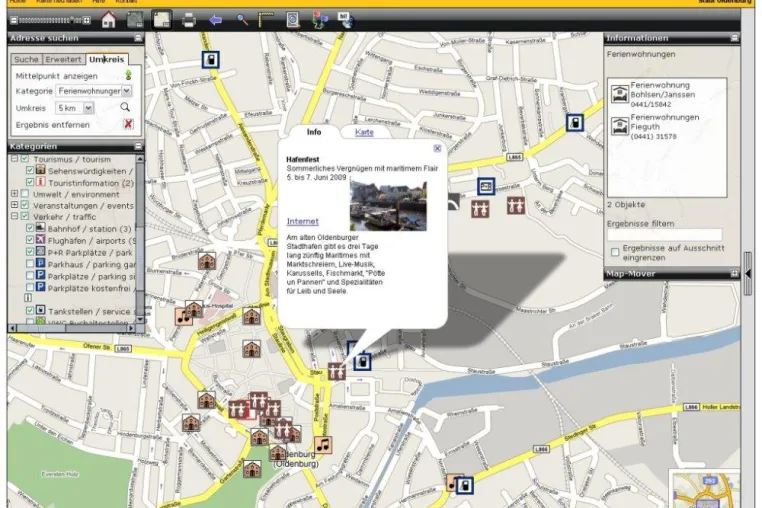Open the Kategorie dropdown showing Ferienwohnungen

(94, 91)
